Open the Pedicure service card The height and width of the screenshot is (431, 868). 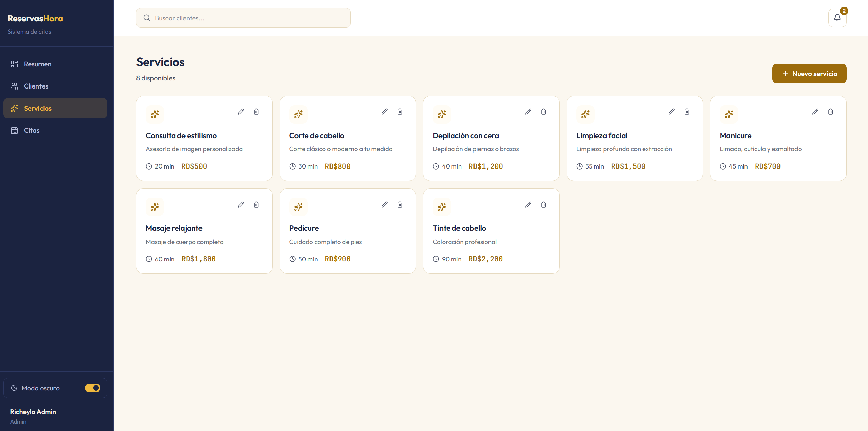(x=348, y=231)
